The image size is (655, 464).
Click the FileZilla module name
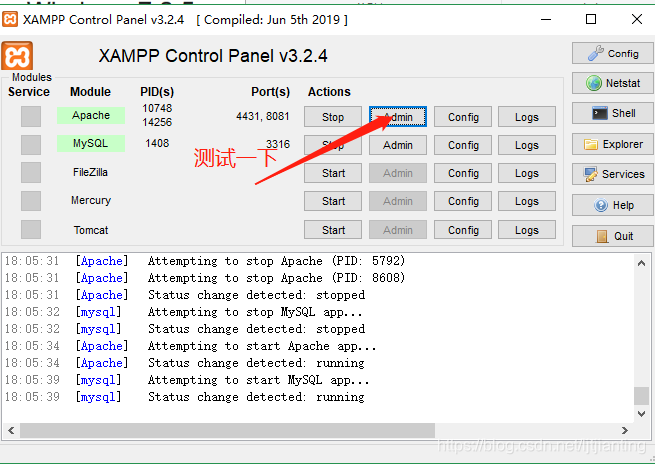pos(90,172)
